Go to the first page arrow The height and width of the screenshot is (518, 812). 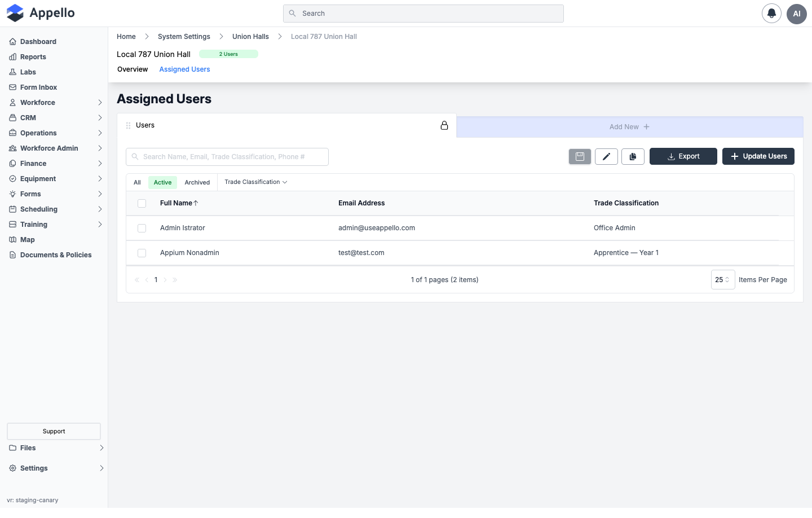pyautogui.click(x=137, y=280)
